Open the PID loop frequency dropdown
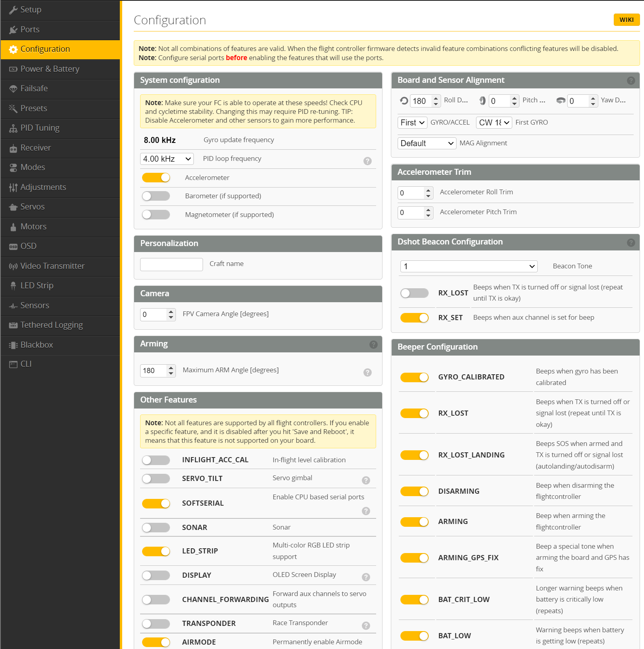This screenshot has width=644, height=649. pyautogui.click(x=167, y=159)
